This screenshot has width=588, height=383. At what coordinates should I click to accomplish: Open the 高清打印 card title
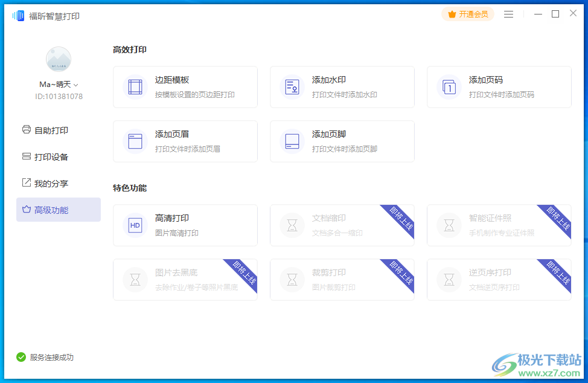[x=172, y=218]
